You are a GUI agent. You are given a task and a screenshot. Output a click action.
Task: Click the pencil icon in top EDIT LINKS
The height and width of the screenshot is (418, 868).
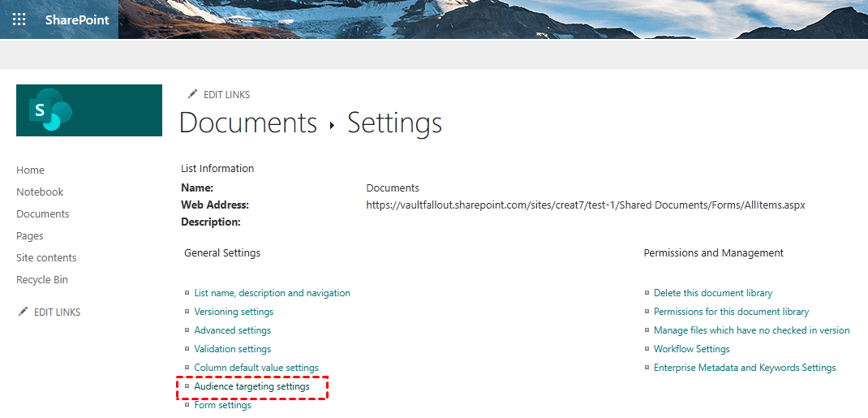coord(192,94)
